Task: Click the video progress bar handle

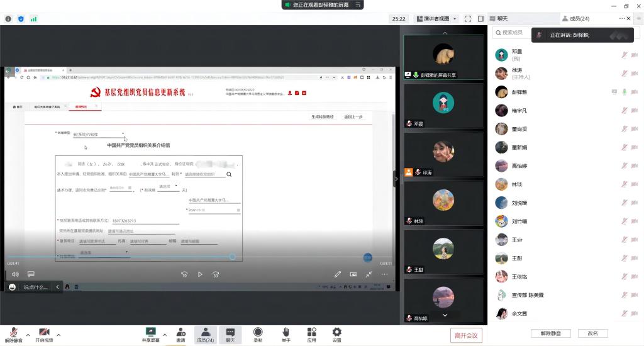Action: coord(232,257)
